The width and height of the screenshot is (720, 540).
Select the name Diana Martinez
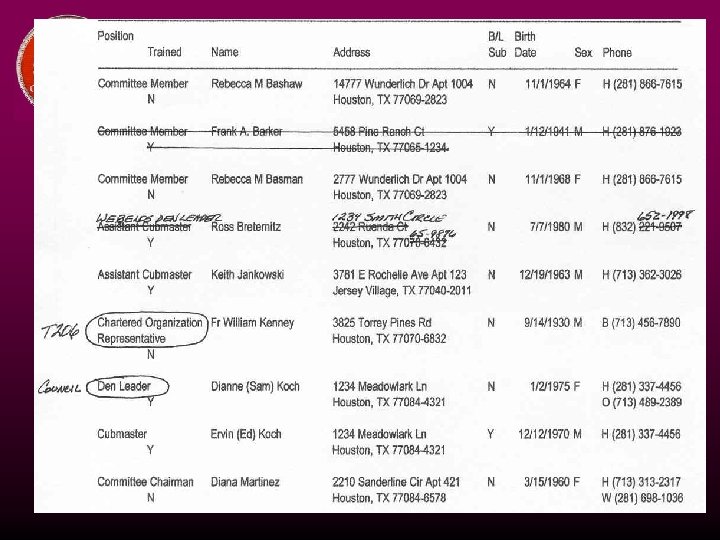point(245,482)
